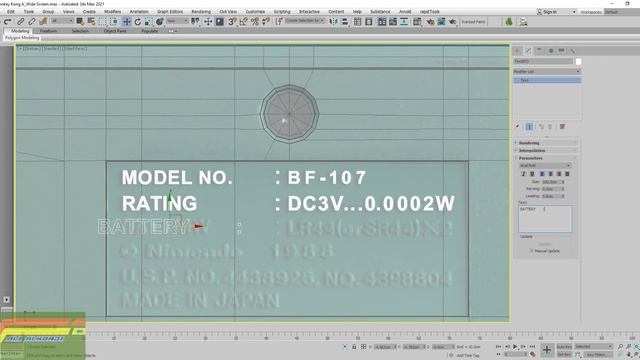Click Play Animation button

point(515,347)
